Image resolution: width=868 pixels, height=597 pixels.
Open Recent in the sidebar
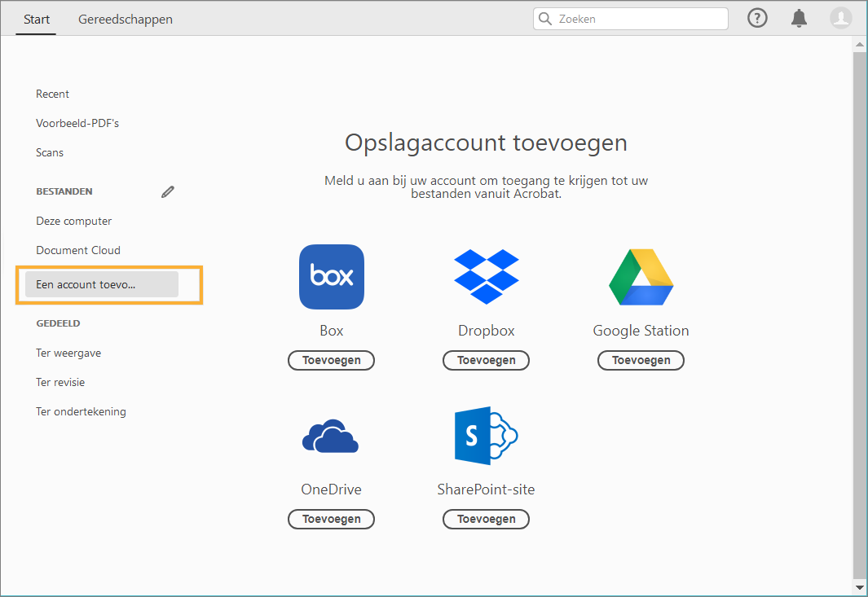pyautogui.click(x=53, y=94)
